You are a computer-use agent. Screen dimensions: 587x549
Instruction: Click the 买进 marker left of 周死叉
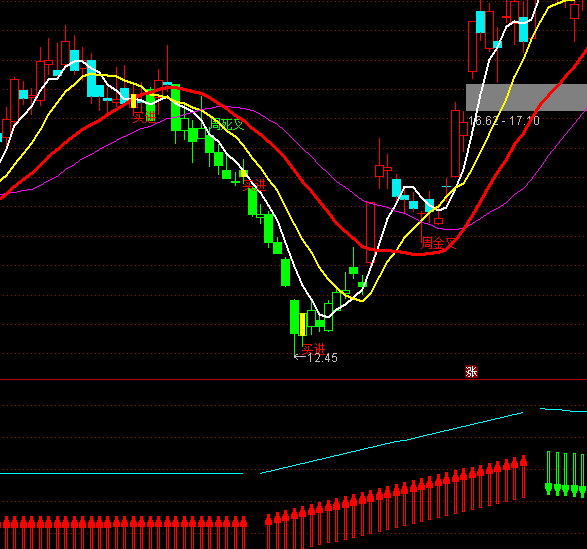pos(145,117)
